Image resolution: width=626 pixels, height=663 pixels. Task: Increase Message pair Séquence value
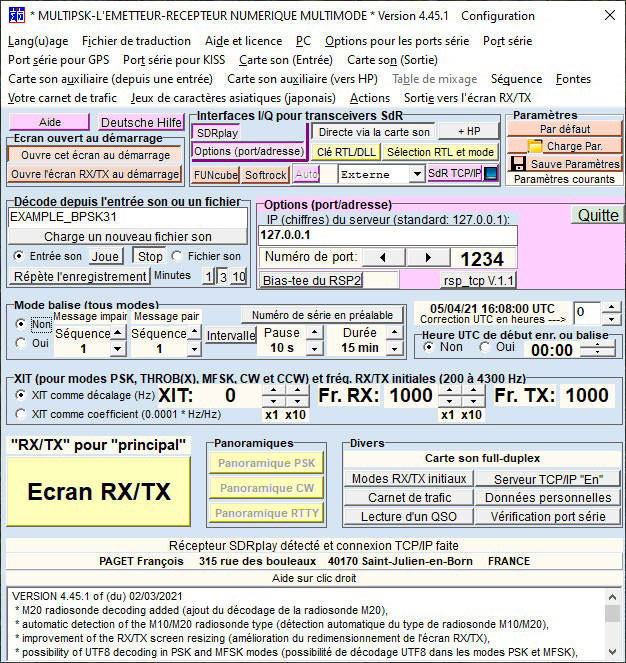pyautogui.click(x=194, y=332)
